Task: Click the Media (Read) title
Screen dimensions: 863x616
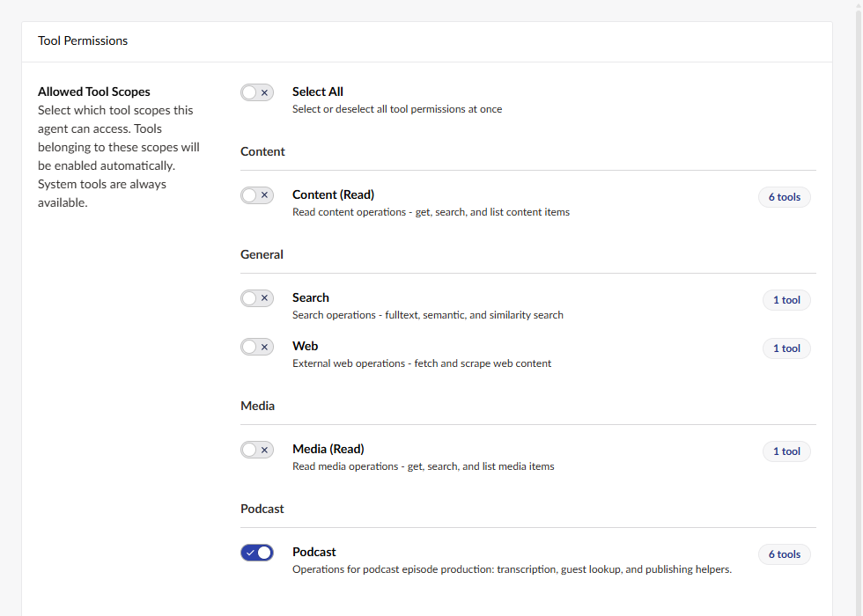Action: point(328,449)
